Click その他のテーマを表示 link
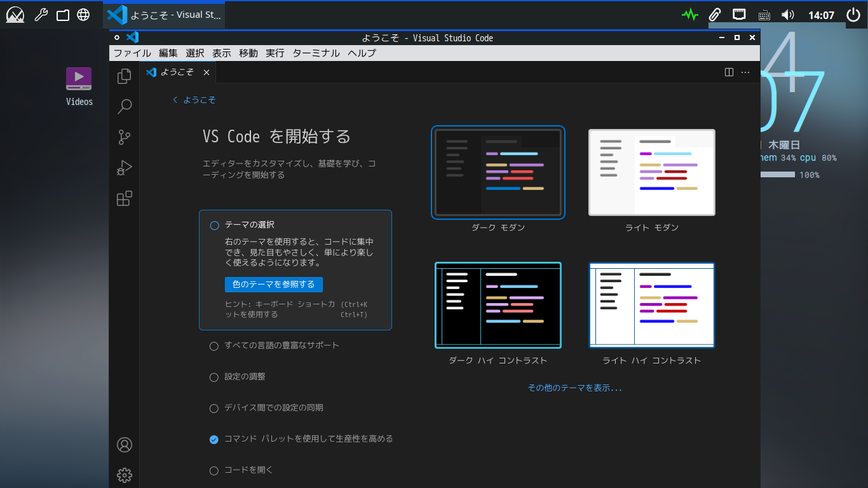Image resolution: width=868 pixels, height=488 pixels. click(x=575, y=388)
